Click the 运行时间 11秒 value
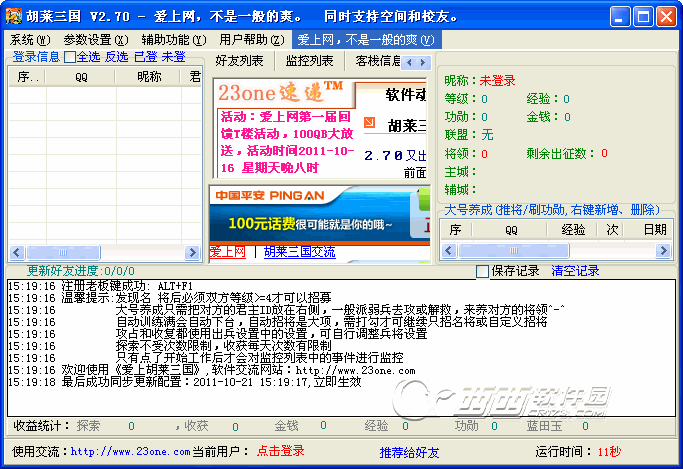683x469 pixels. [x=609, y=452]
